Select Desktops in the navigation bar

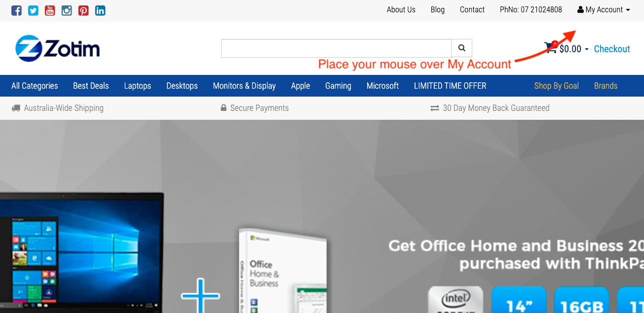[182, 86]
